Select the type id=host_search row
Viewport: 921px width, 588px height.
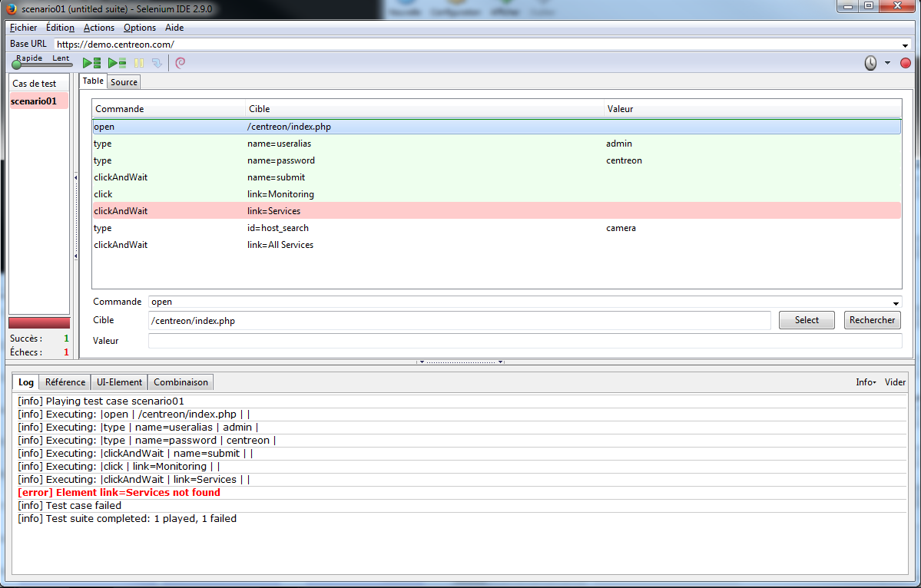(x=496, y=228)
